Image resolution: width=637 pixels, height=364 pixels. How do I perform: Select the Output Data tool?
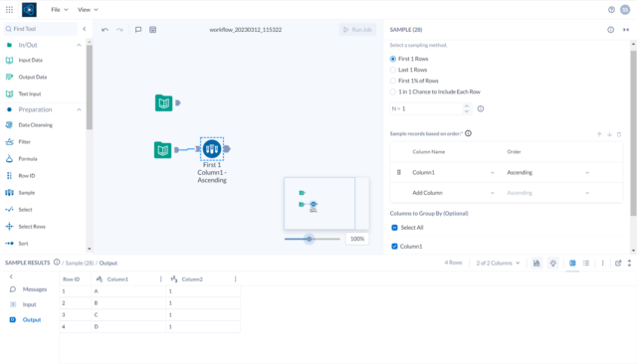(27, 77)
